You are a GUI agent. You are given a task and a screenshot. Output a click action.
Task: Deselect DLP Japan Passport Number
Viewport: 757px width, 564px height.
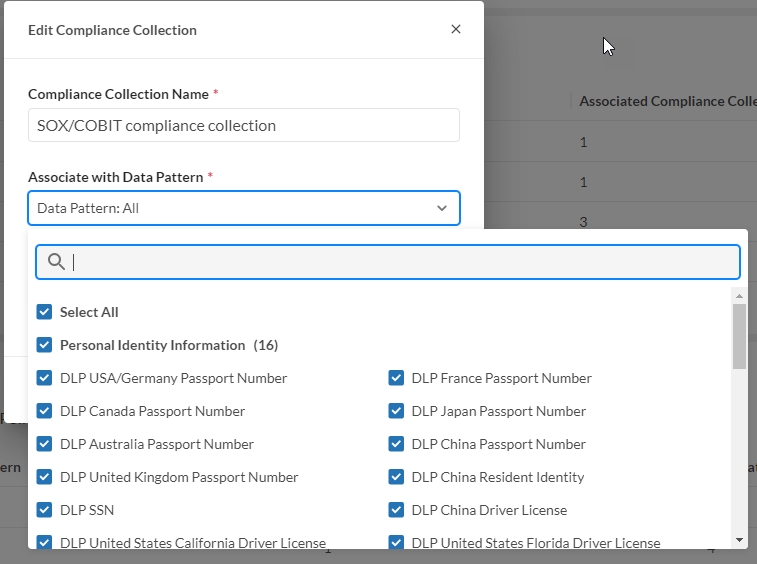tap(396, 411)
